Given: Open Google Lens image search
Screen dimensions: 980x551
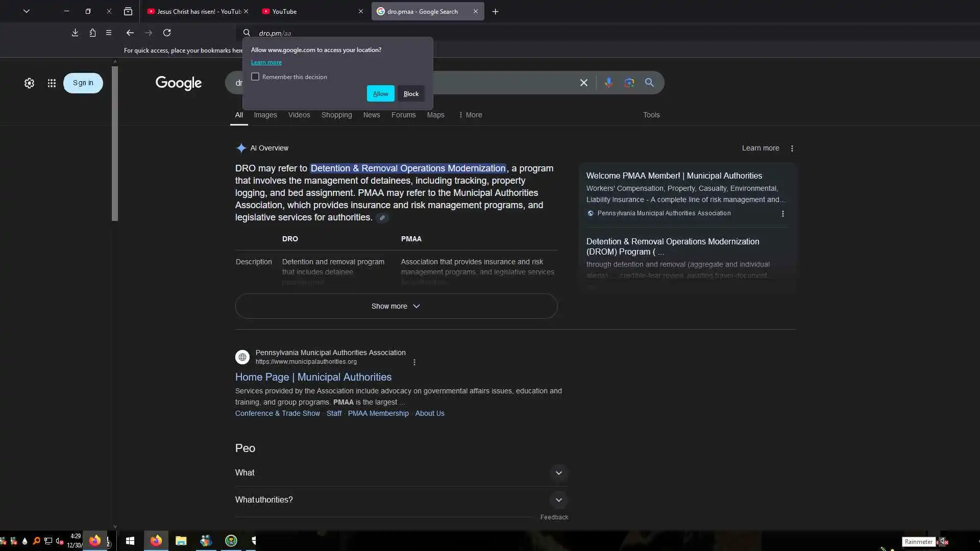Looking at the screenshot, I should (x=629, y=83).
